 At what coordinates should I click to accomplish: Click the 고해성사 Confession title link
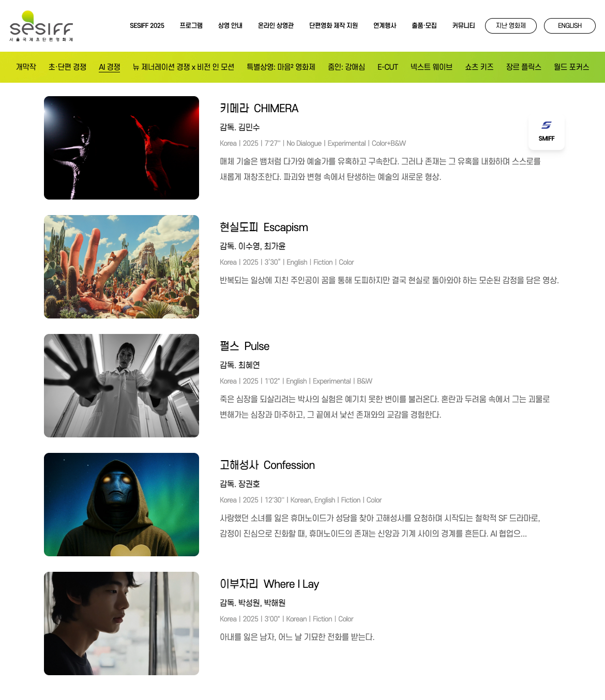[x=267, y=465]
